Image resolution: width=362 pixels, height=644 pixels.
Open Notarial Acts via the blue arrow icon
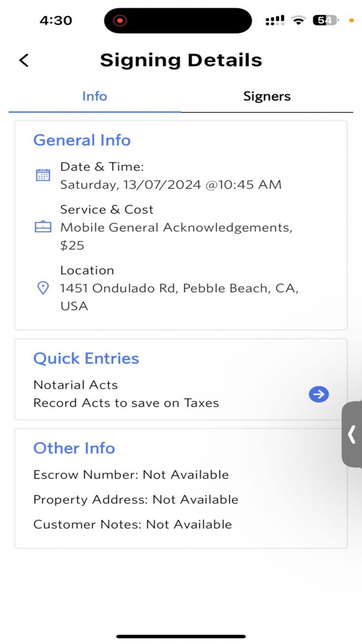[x=319, y=394]
